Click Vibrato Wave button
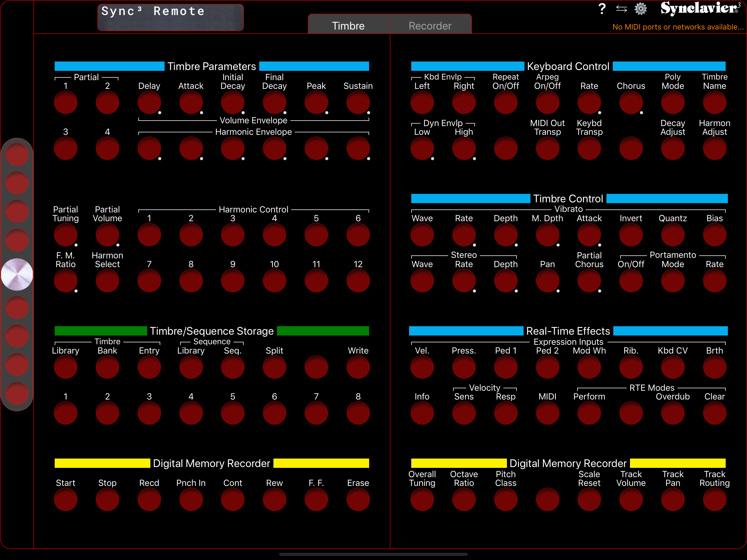Screen dimensions: 747x560 (x=422, y=235)
